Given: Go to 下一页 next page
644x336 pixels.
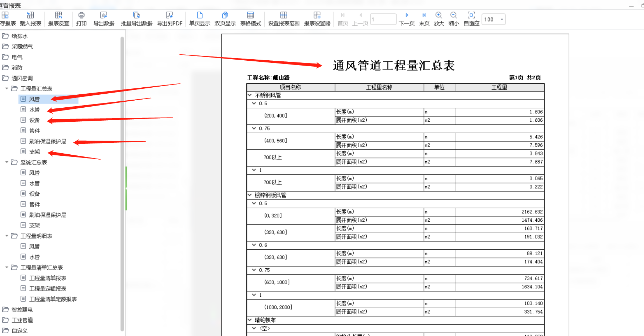Looking at the screenshot, I should coord(407,19).
